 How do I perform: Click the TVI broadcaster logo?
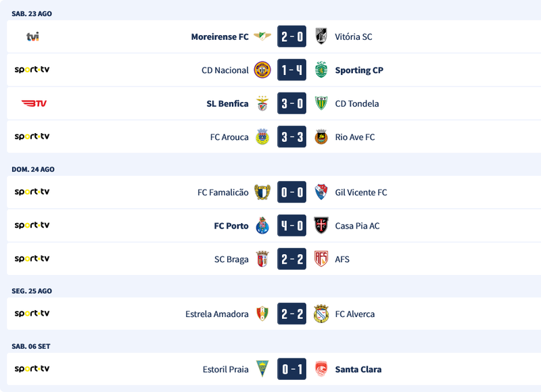32,36
